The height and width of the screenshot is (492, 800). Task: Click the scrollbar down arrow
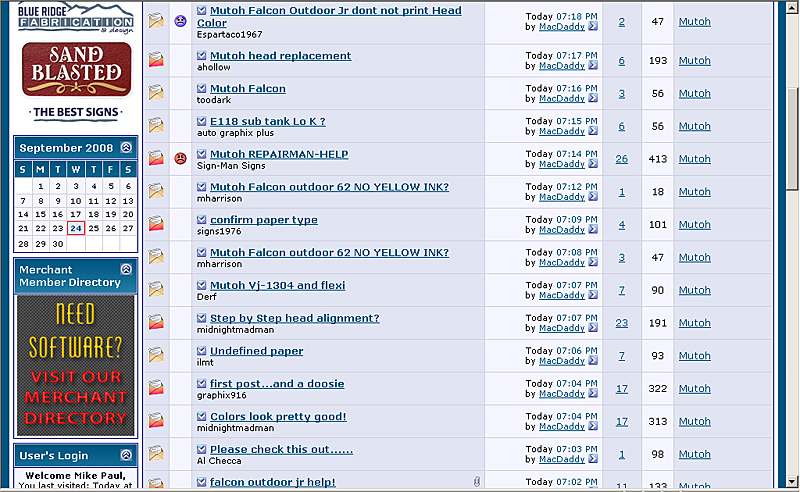click(x=792, y=481)
